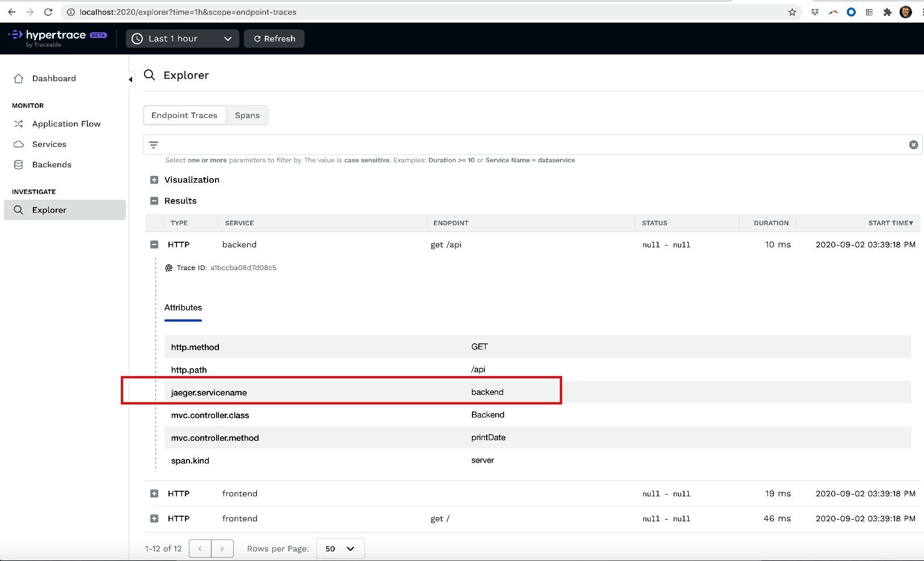Open the Dropbox browser extension icon

point(815,12)
